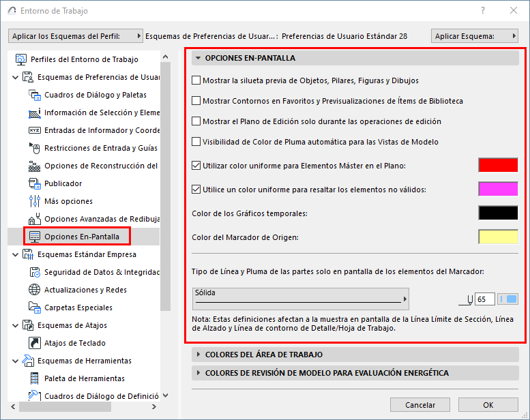Click the horizontal scroll left arrow
This screenshot has height=420, width=530.
[x=13, y=406]
